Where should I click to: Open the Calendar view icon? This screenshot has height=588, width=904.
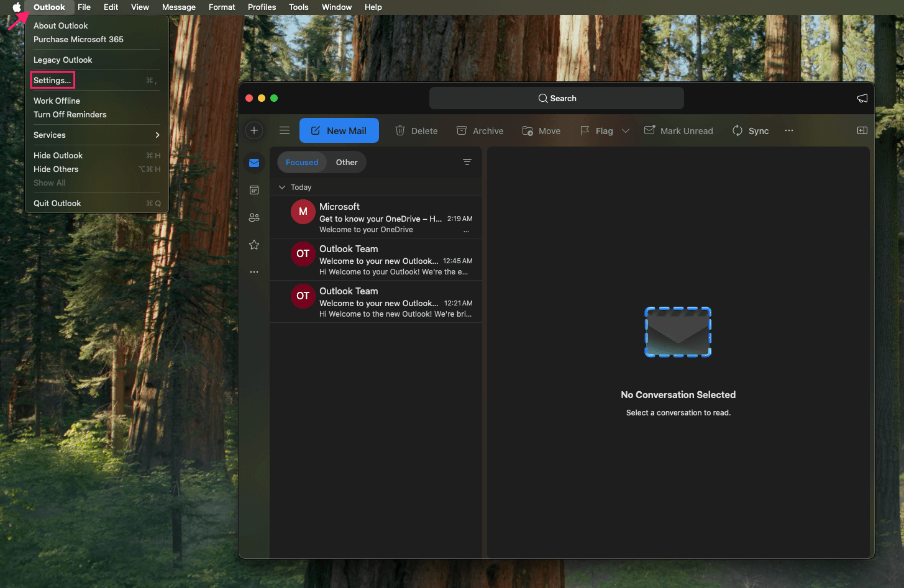(x=254, y=190)
